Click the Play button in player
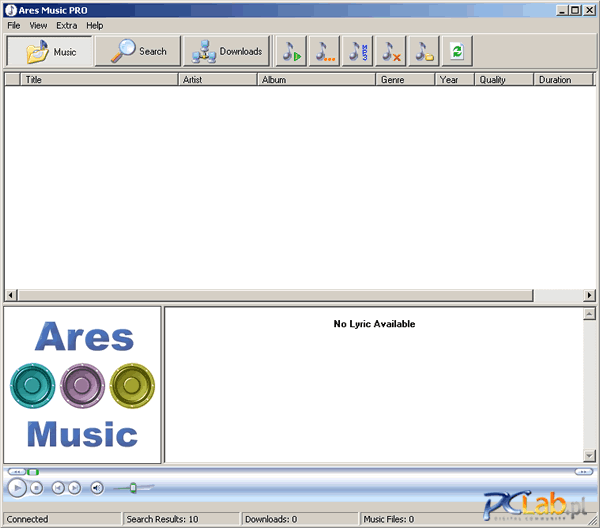Viewport: 600px width, 528px height. (17, 488)
